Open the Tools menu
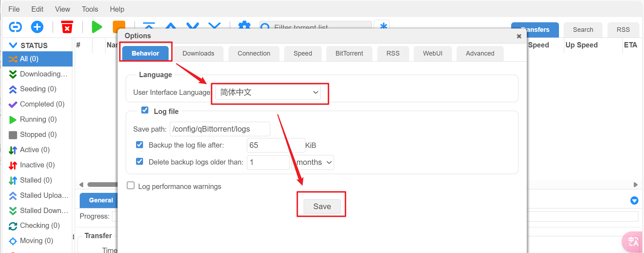Viewport: 644px width, 253px height. [x=90, y=9]
